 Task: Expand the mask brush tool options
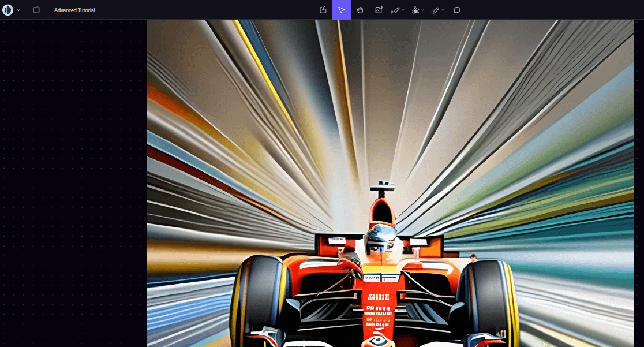[443, 10]
